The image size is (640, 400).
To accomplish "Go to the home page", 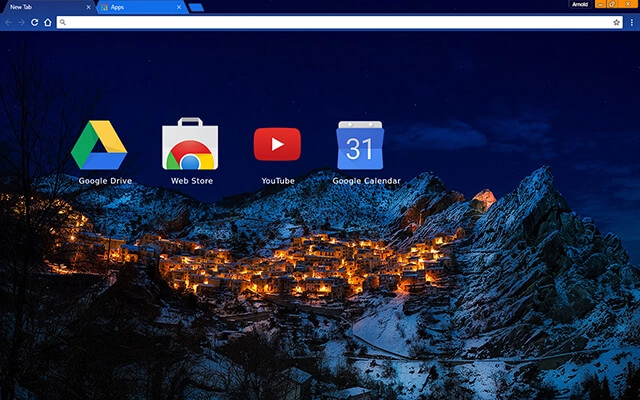I will click(x=48, y=22).
